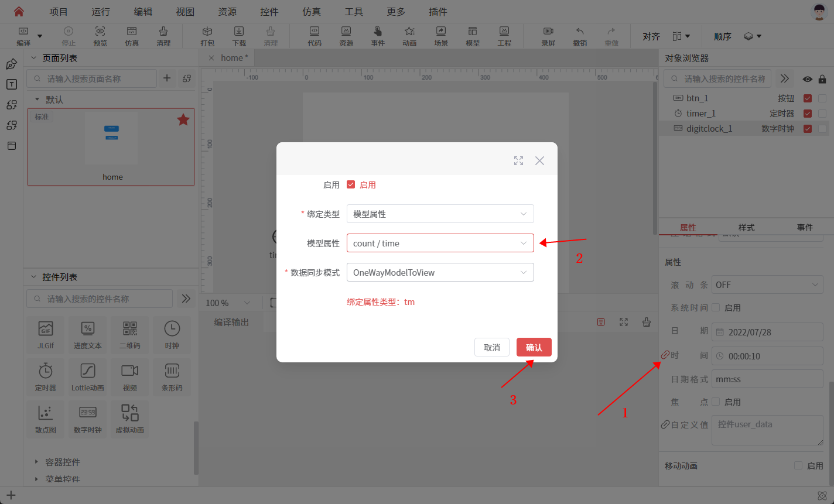The width and height of the screenshot is (834, 504).
Task: Click the link icon next to 时间
Action: point(665,355)
